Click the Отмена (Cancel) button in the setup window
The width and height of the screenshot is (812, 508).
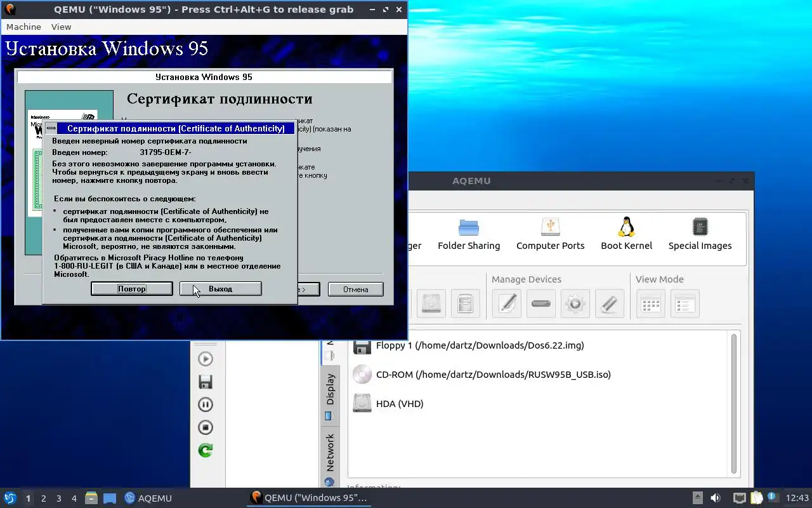(x=356, y=290)
